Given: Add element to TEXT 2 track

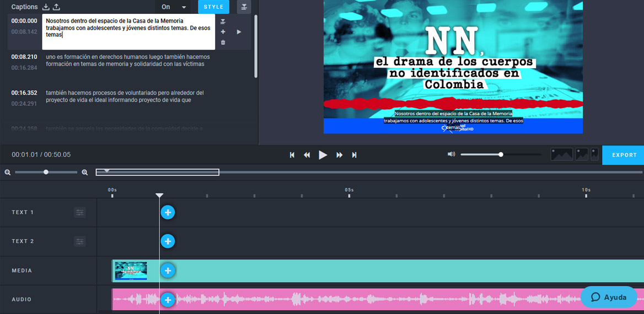Looking at the screenshot, I should click(x=168, y=241).
